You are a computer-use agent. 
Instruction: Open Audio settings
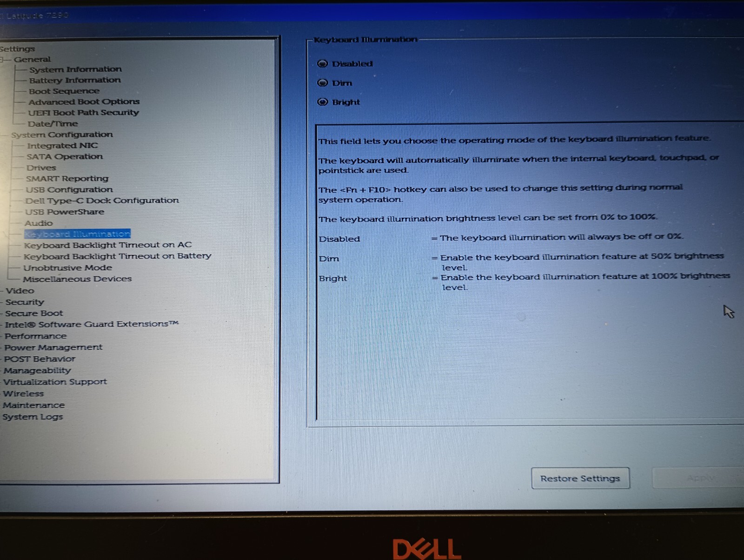pos(39,223)
